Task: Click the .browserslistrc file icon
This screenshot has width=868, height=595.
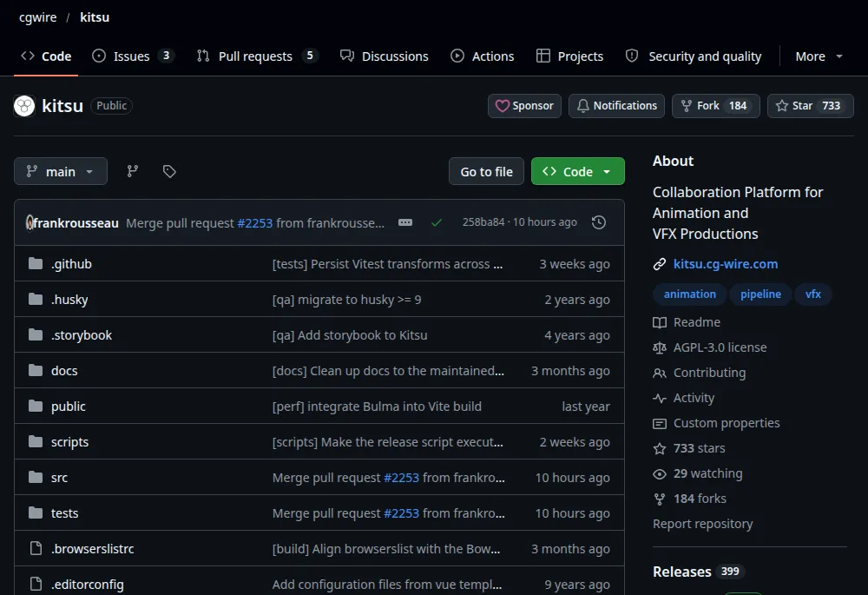Action: 36,548
